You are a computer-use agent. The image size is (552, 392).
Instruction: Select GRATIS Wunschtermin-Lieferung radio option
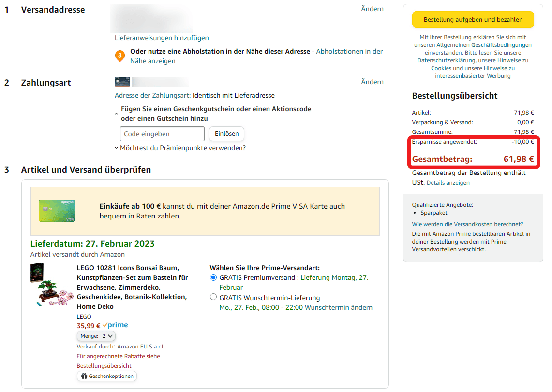pos(213,297)
